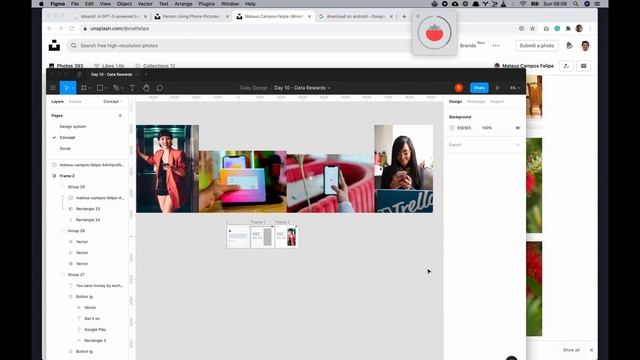Click the orange user avatar in Figma toolbar
Image resolution: width=640 pixels, height=360 pixels.
pos(459,88)
